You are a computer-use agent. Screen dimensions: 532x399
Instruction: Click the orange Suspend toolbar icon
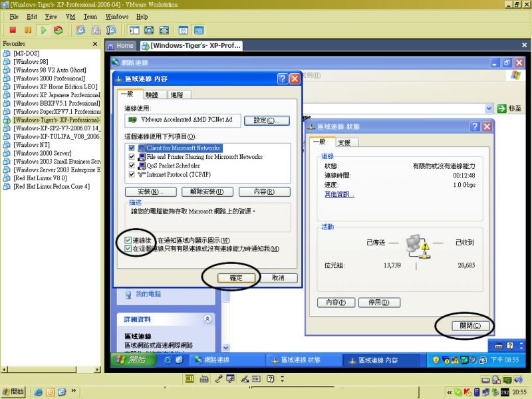(28, 30)
